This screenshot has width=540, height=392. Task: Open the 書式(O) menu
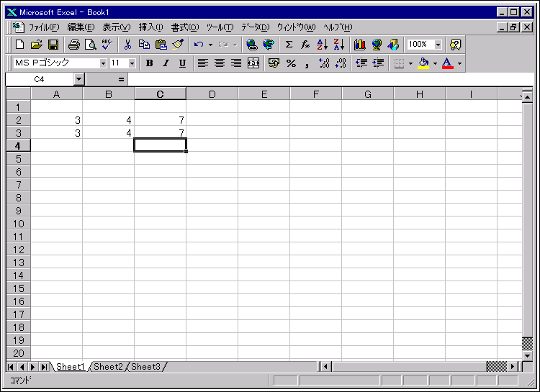point(185,27)
